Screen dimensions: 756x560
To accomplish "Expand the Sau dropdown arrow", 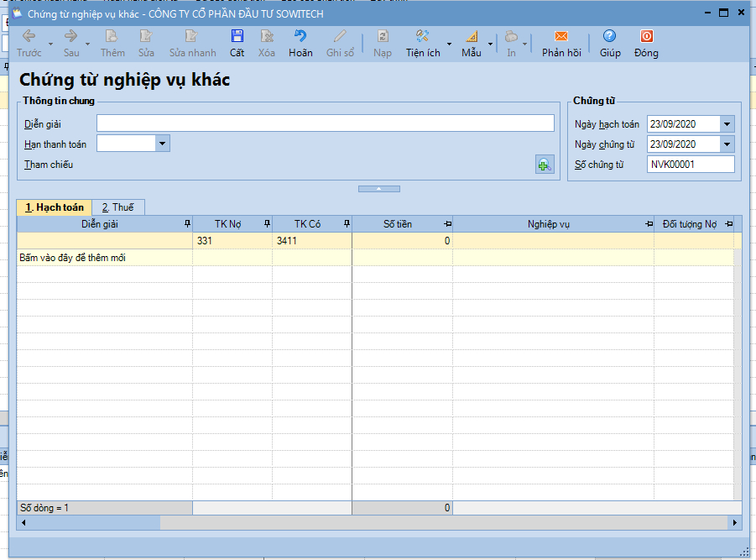I will (x=87, y=44).
